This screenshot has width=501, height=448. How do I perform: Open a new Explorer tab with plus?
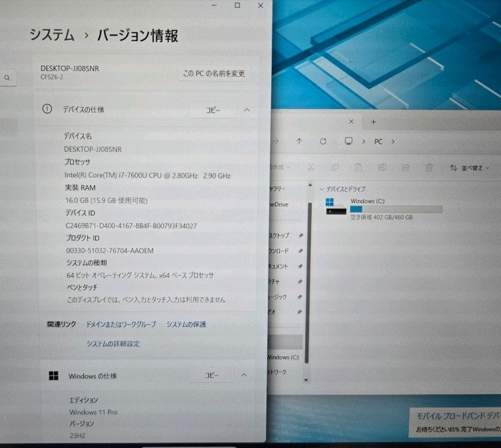[x=373, y=122]
